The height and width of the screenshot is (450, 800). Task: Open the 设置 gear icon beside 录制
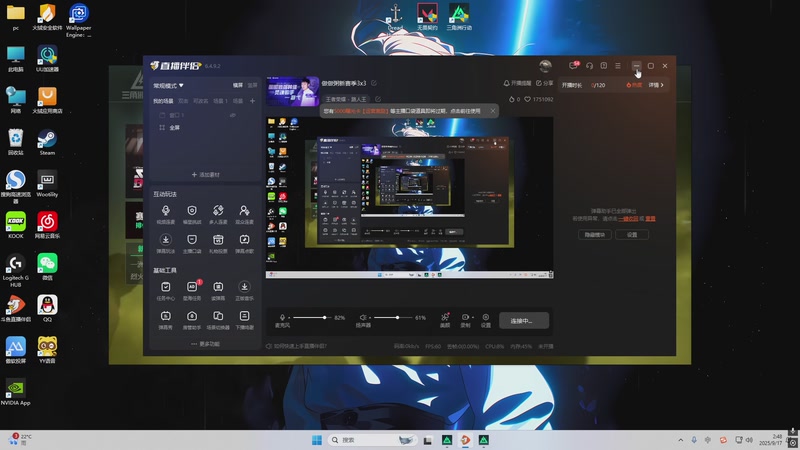click(x=486, y=317)
